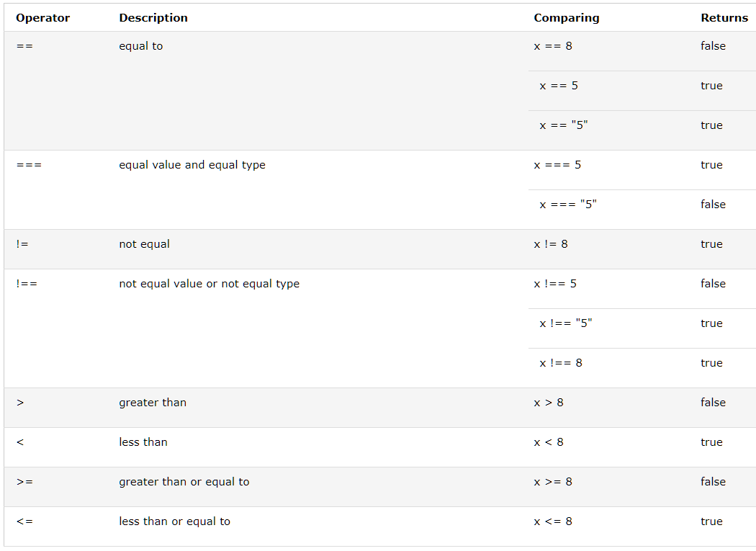Click 'not equal value or not equal type' text
The height and width of the screenshot is (551, 756).
[210, 284]
